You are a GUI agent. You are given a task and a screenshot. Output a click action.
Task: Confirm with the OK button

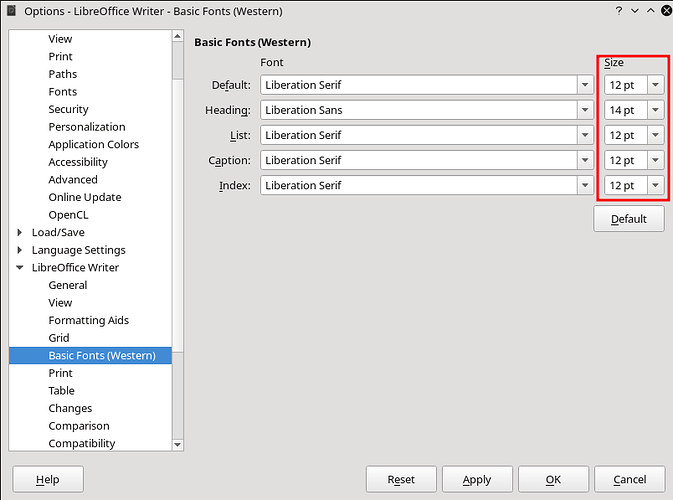(x=553, y=479)
